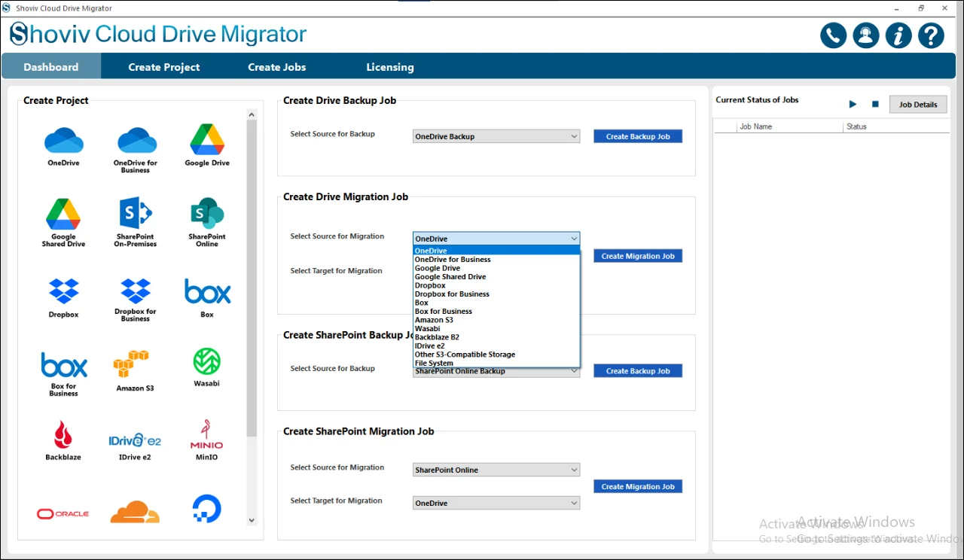Pick Box for Business from dropdown list
Image resolution: width=964 pixels, height=560 pixels.
(496, 312)
